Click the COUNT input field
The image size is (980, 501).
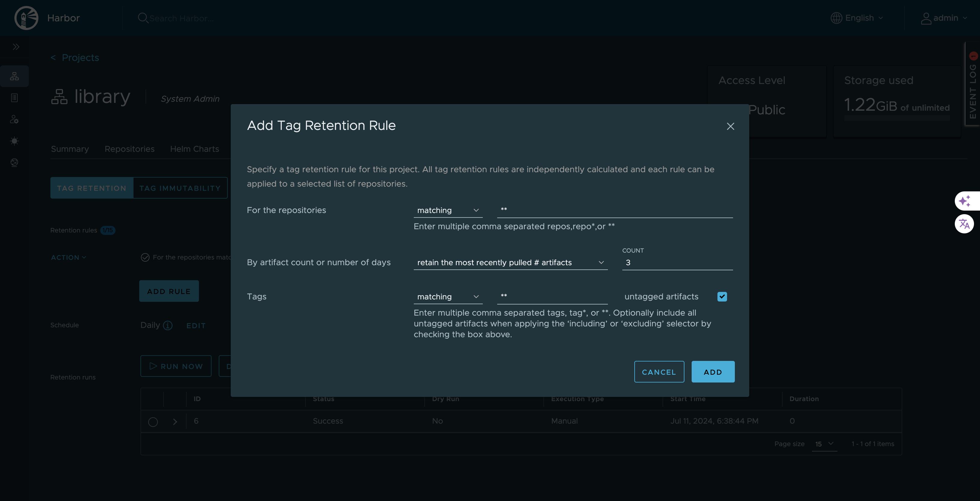tap(677, 262)
